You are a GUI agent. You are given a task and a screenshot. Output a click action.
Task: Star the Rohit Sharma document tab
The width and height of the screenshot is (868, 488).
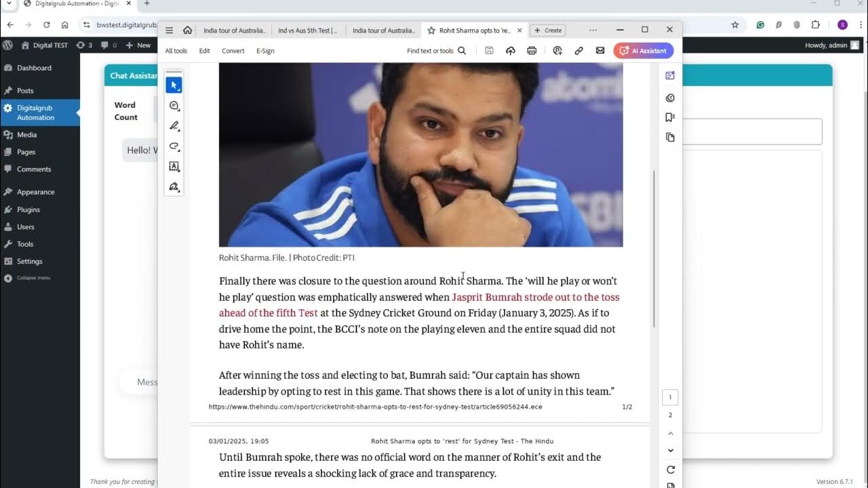(431, 30)
